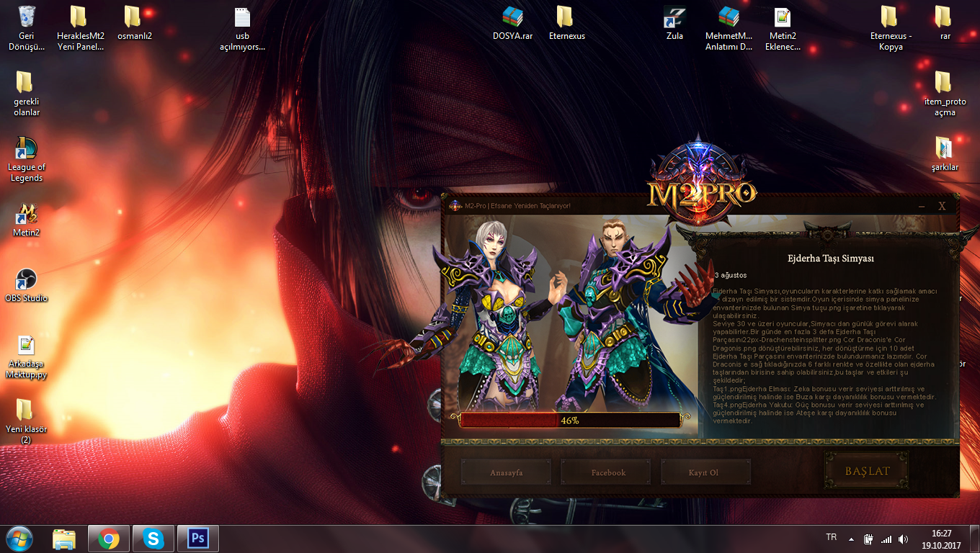Viewport: 980px width, 553px height.
Task: Click the network signal tray icon
Action: 886,539
